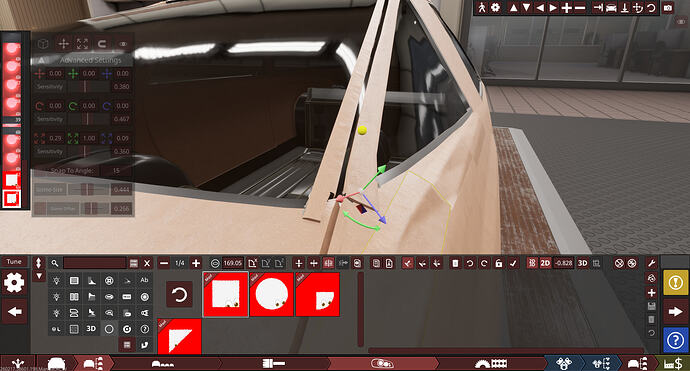690x371 pixels.
Task: Choose the Ab text fixture category
Action: pos(144,280)
